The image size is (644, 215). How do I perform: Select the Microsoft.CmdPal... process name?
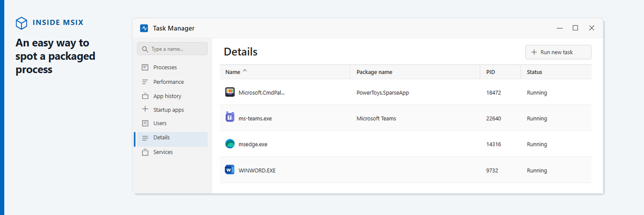pos(262,92)
